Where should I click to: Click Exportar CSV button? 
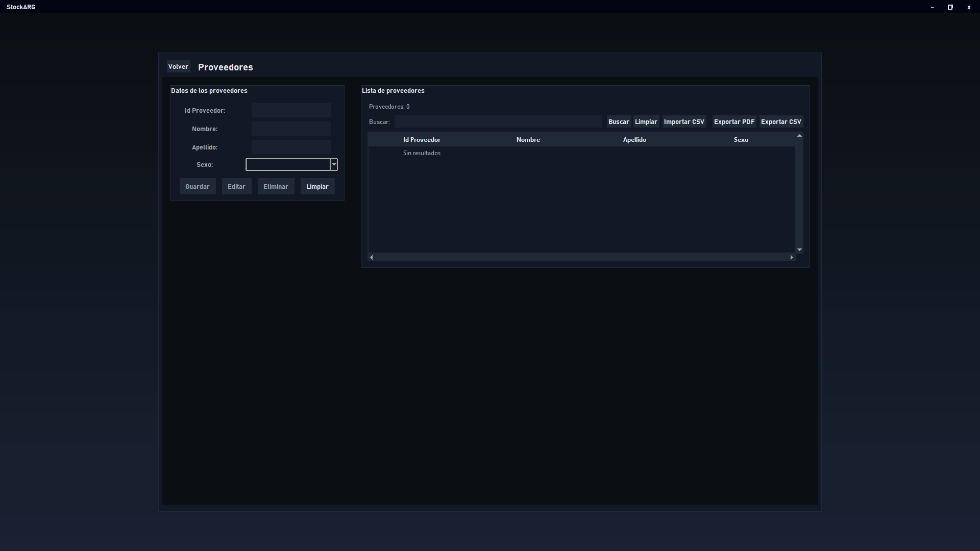click(780, 121)
